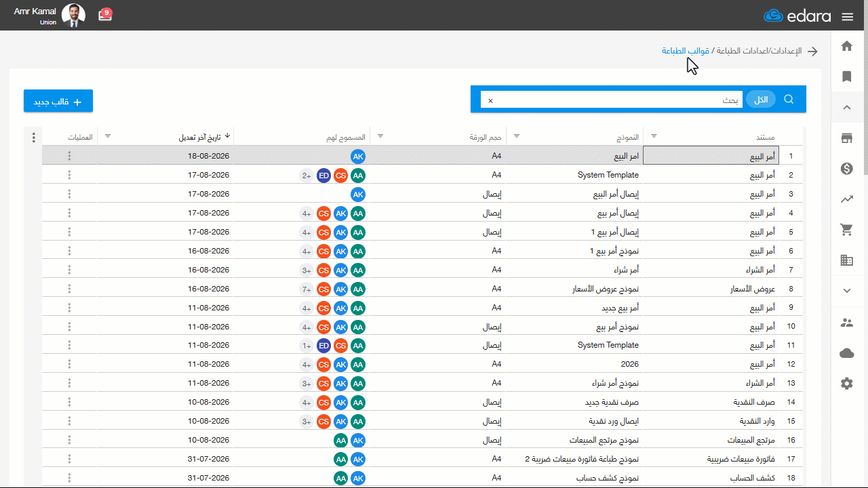Click the back arrow beside breadcrumb
The height and width of the screenshot is (488, 868).
tap(812, 52)
